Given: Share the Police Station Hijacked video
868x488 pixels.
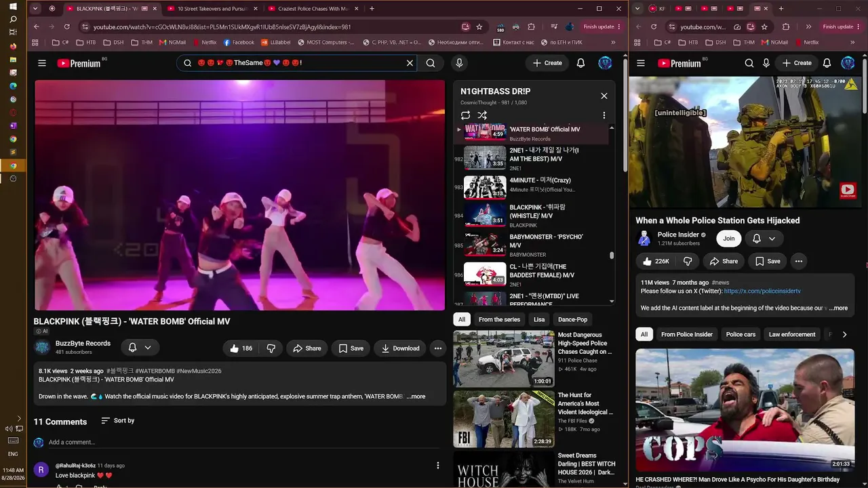Looking at the screenshot, I should [724, 261].
